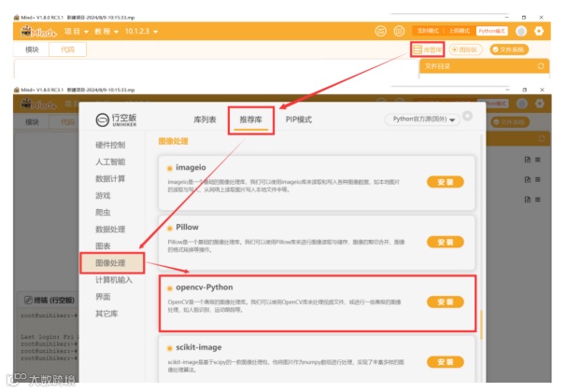Install the opencv-Python library

[446, 301]
